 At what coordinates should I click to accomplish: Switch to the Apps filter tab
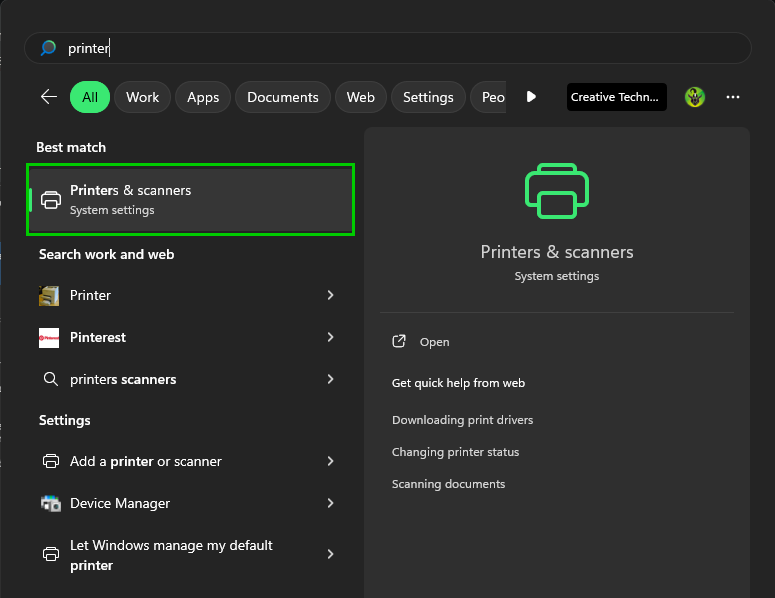[x=203, y=97]
